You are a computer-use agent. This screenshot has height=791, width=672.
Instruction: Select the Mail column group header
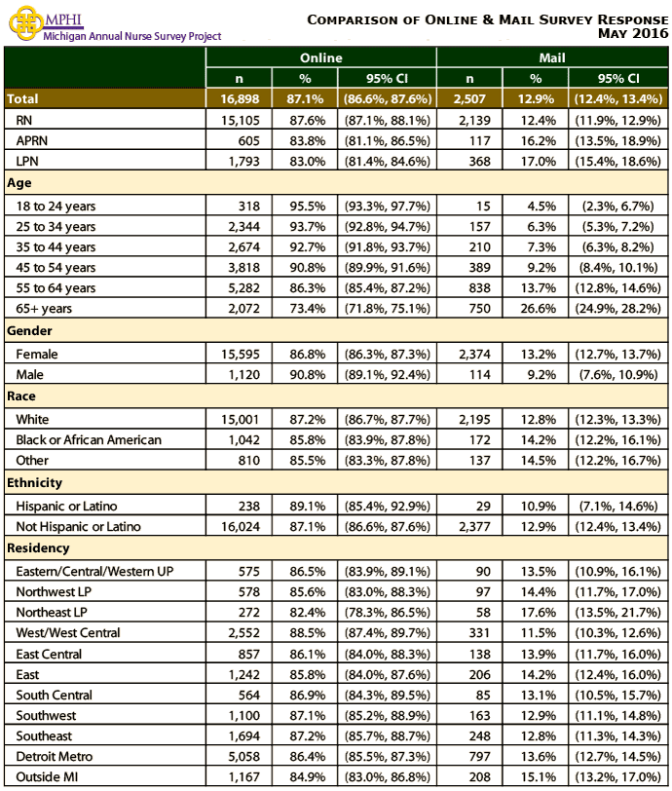552,58
